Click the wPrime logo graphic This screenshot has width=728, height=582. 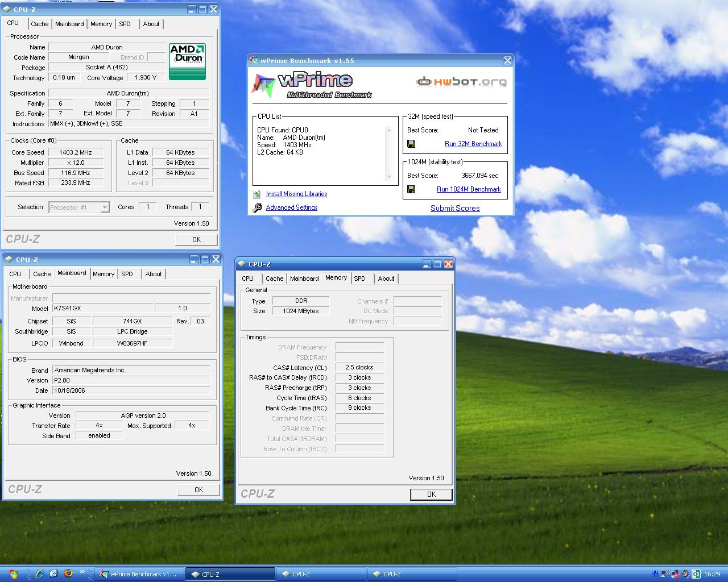[312, 86]
